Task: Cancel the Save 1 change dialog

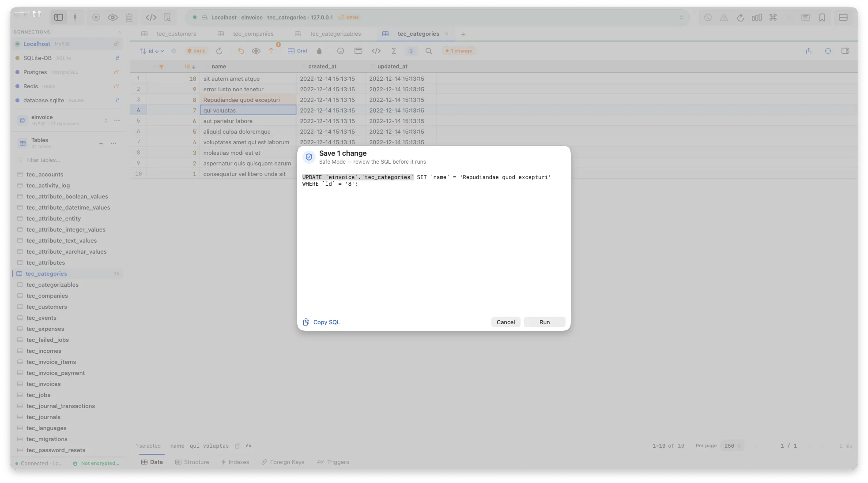Action: click(506, 322)
